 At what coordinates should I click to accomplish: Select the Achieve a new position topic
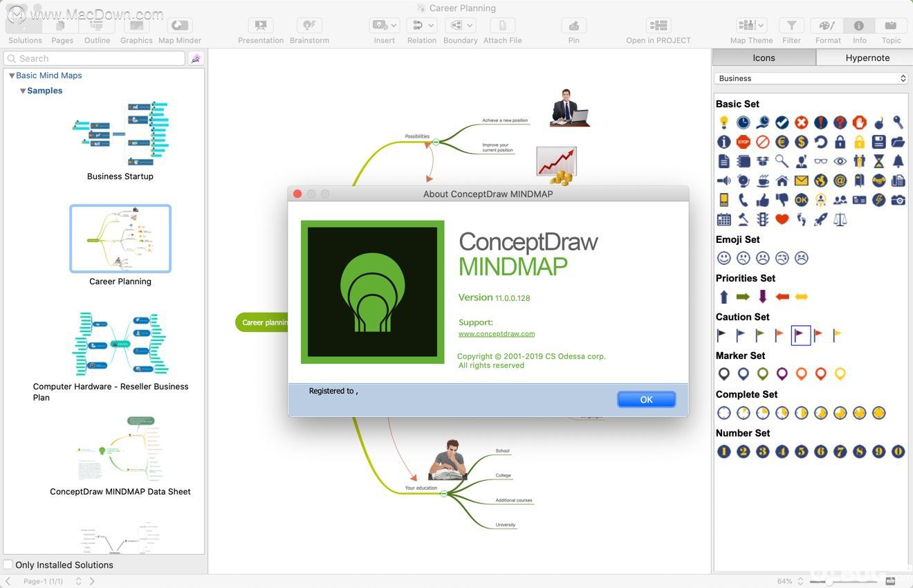505,120
